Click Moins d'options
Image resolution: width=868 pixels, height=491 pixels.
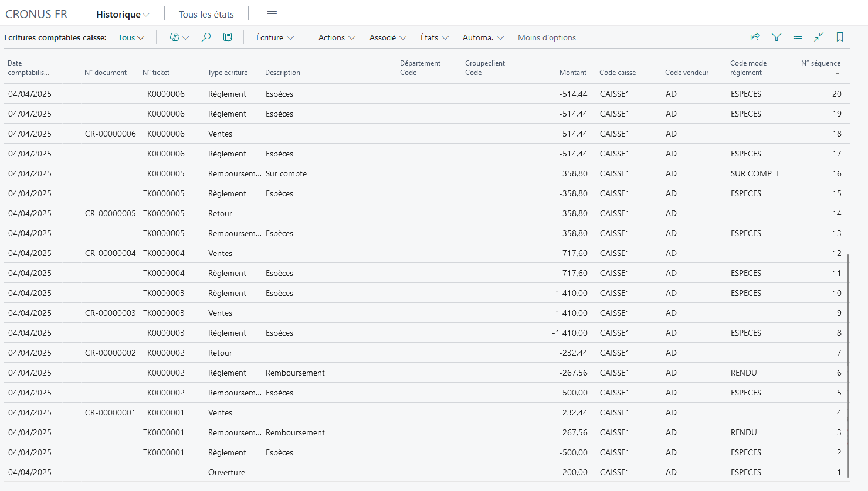(x=547, y=37)
